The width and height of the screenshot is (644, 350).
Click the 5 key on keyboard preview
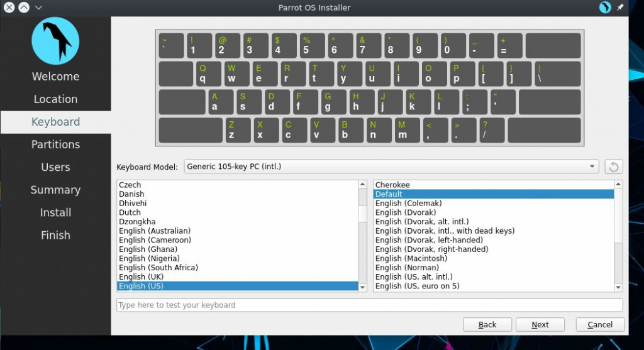312,45
